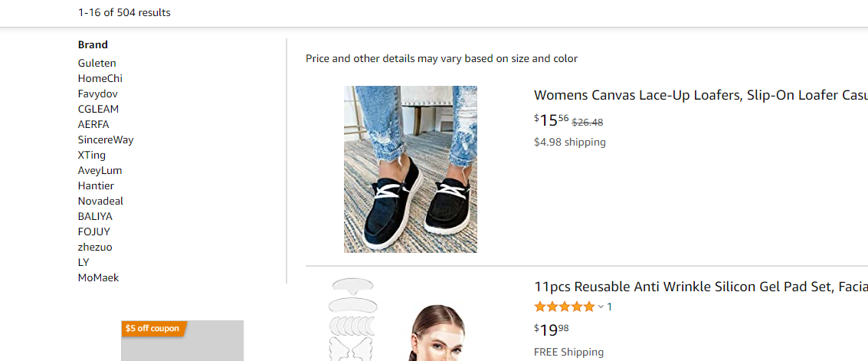Choose the Hantier brand filter

96,185
